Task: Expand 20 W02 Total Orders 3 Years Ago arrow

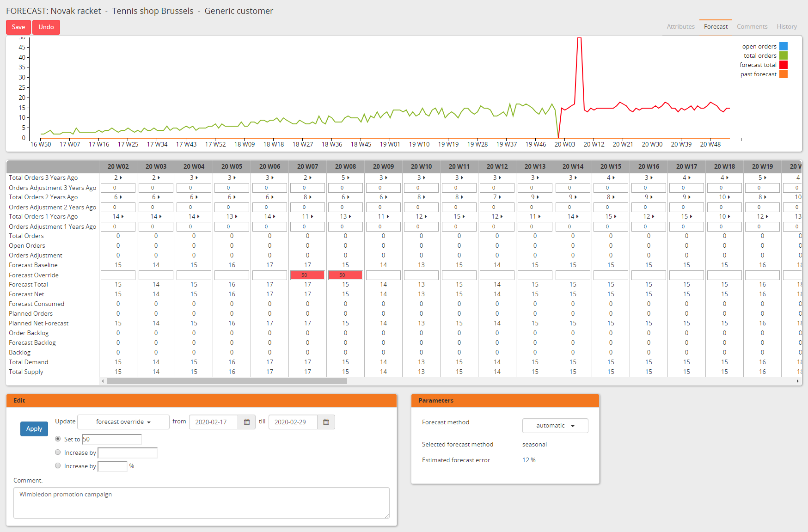Action: pyautogui.click(x=121, y=178)
